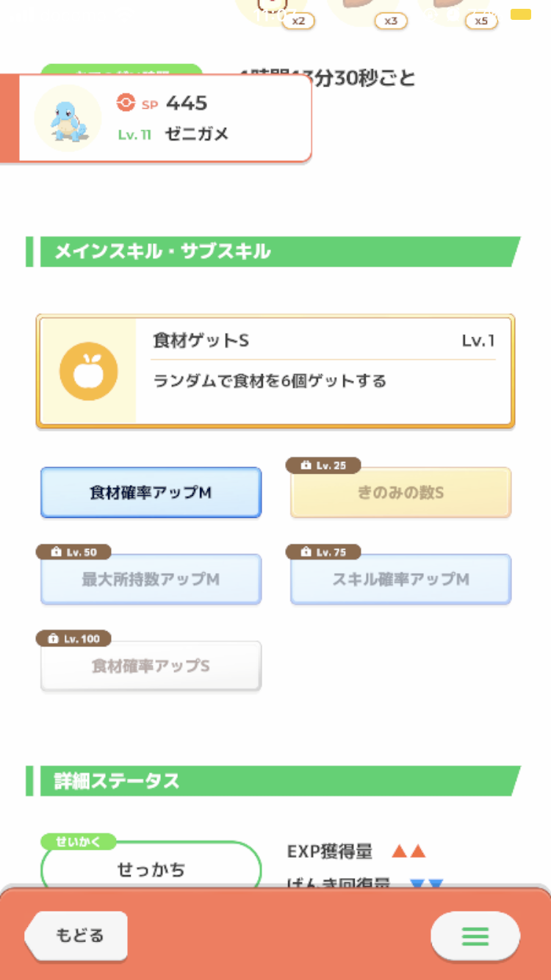Tap the locked きのみの数S sub skill
Screen dimensions: 551x980
coord(400,493)
